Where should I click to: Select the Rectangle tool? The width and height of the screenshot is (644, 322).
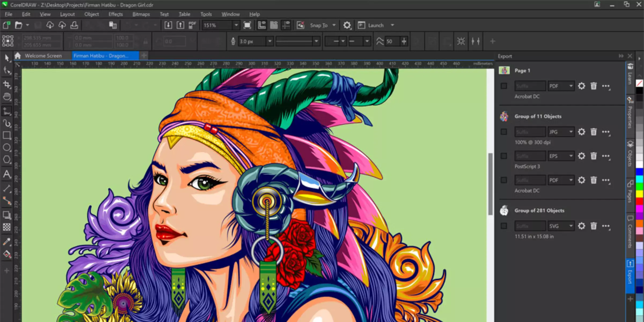point(7,136)
